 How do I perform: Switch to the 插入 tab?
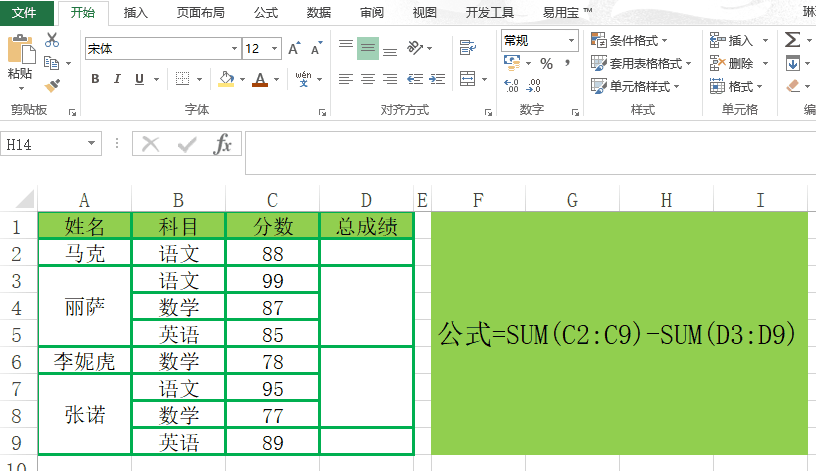[135, 12]
